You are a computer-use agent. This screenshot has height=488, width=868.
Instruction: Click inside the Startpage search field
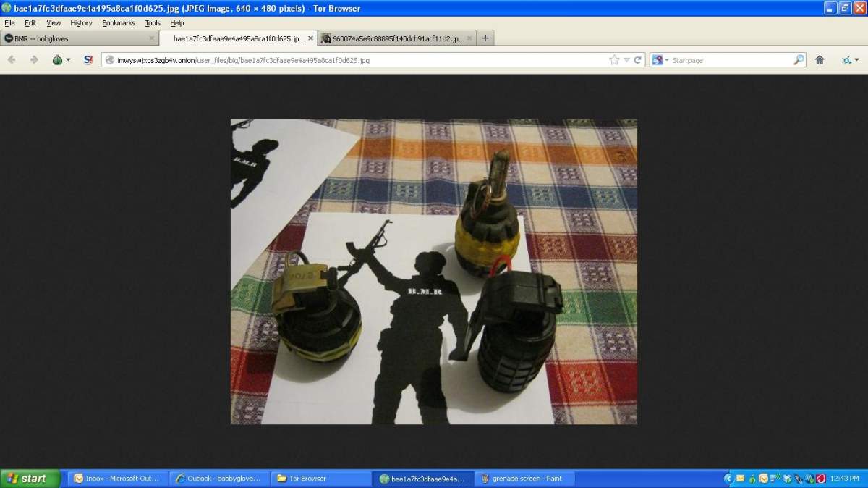(731, 60)
